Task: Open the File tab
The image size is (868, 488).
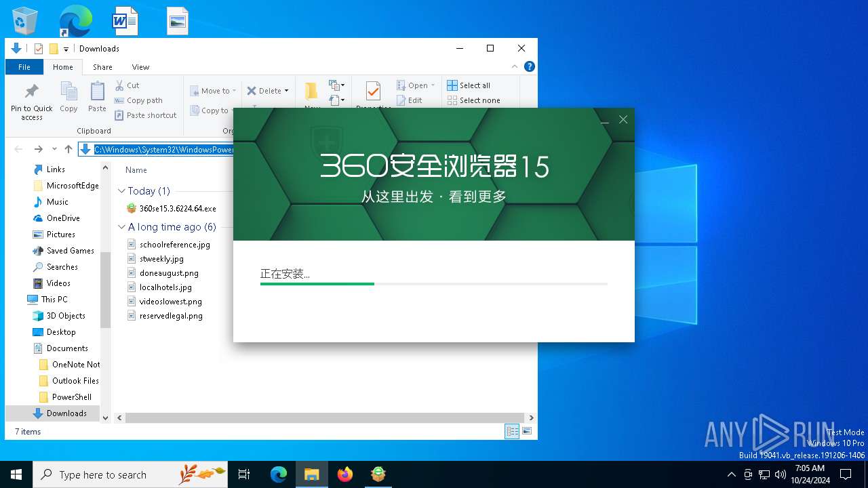Action: (24, 67)
